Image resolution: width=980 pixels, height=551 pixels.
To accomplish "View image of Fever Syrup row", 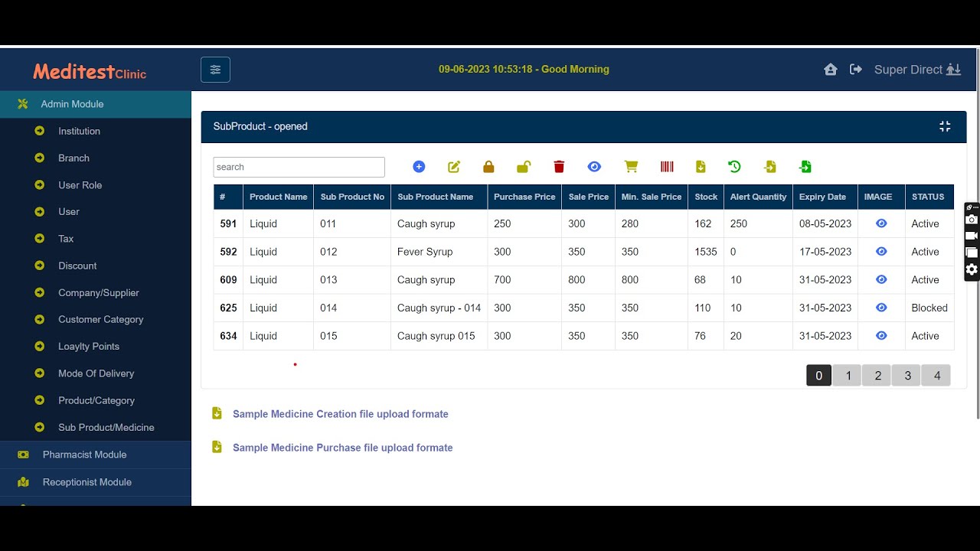I will point(881,251).
